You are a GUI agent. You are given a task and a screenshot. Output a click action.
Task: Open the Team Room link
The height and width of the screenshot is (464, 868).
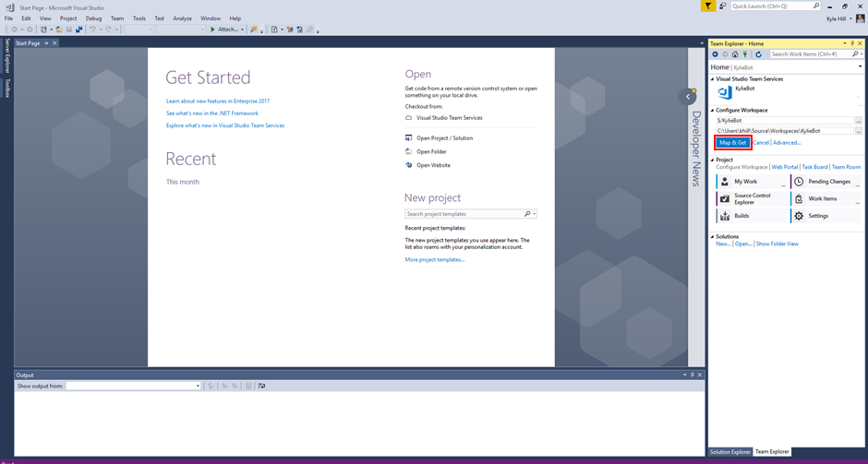[847, 167]
